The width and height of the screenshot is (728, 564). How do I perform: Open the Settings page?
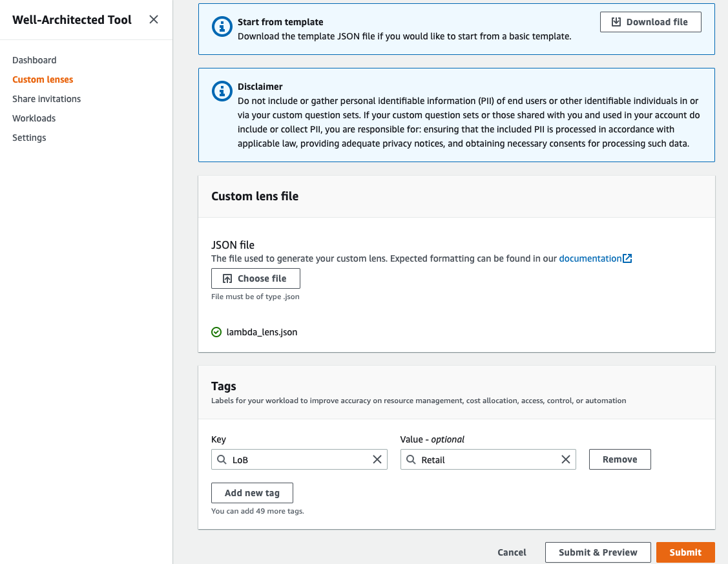click(29, 137)
